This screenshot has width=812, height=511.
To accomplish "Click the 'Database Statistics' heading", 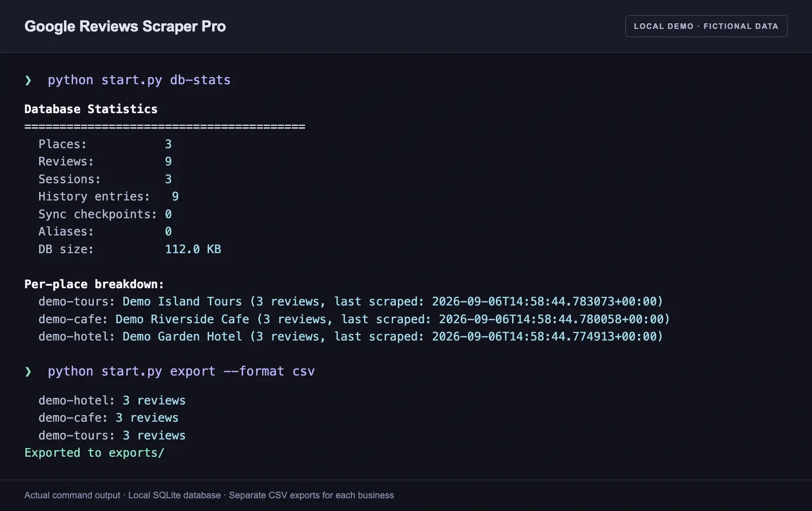I will (x=91, y=109).
